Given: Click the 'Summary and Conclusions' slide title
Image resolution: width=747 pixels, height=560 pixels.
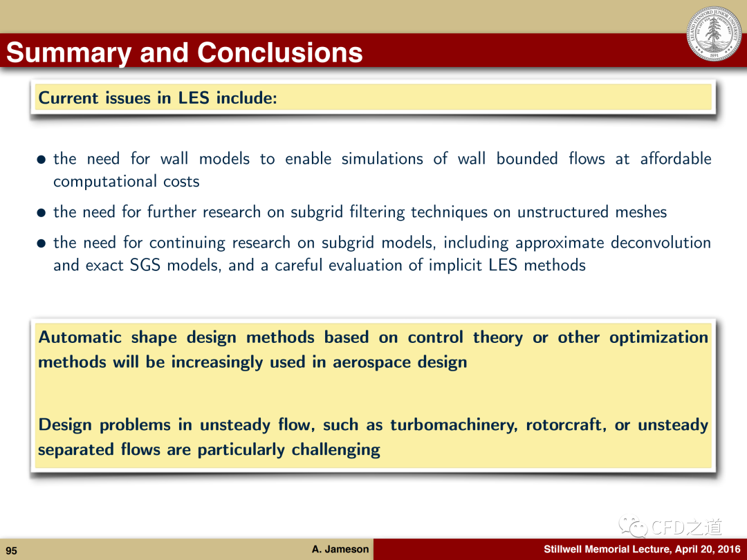Looking at the screenshot, I should pos(185,52).
